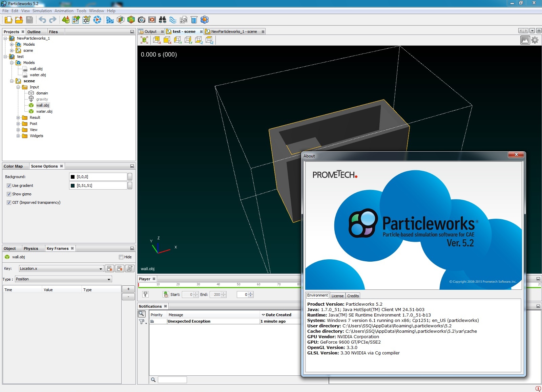Switch to the Physics tab
The image size is (542, 392).
(31, 248)
